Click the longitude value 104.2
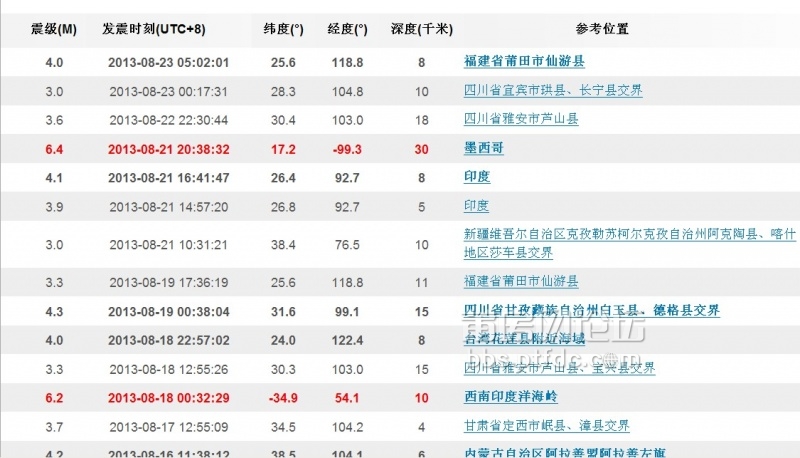 (x=347, y=427)
